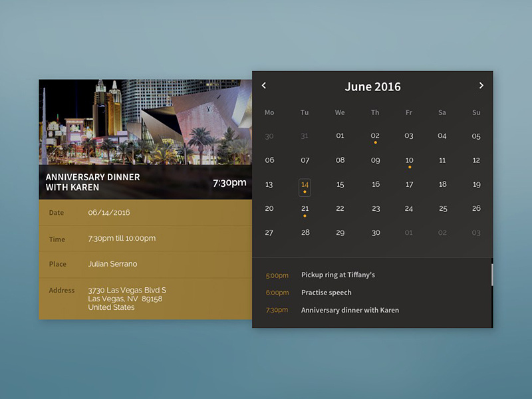This screenshot has height=399, width=532.
Task: Click the Mo weekday column header
Action: click(x=270, y=112)
